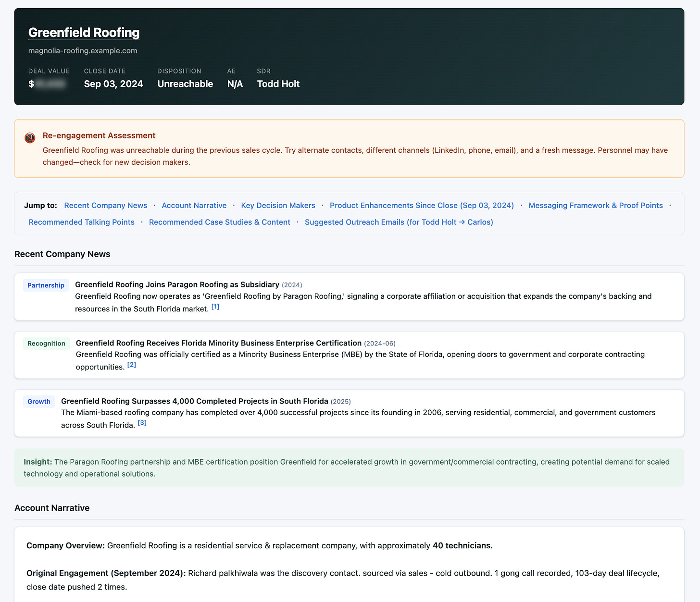Click the Surpasses 4,000 Completed Projects headline
Viewport: 700px width, 602px height.
195,401
